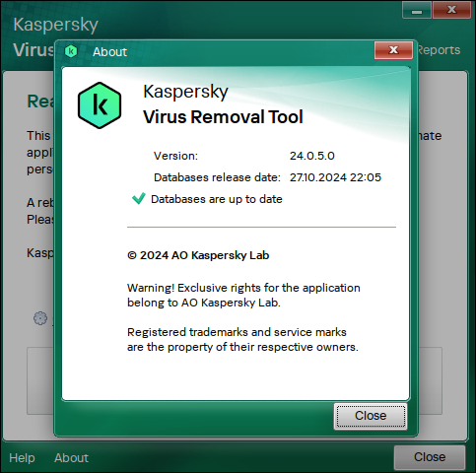Click the small Kaspersky icon in About title bar

point(71,51)
